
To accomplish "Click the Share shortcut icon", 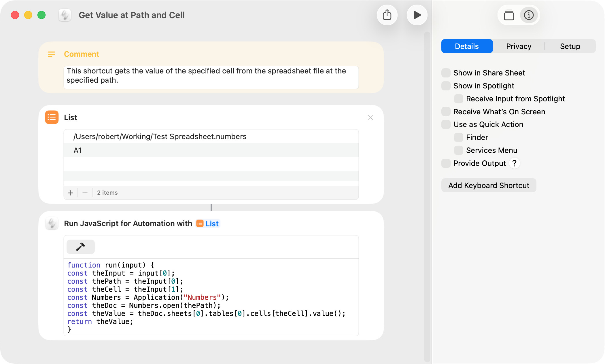I will (387, 15).
